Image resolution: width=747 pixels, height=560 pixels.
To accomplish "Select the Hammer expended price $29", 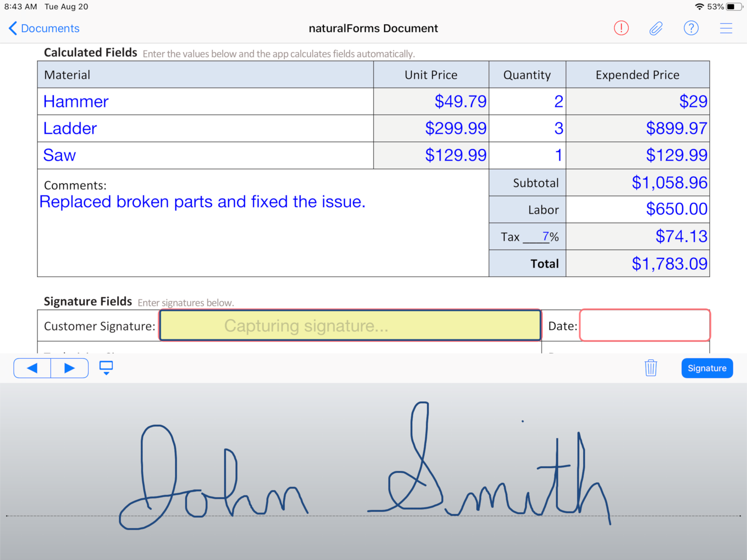I will [638, 101].
